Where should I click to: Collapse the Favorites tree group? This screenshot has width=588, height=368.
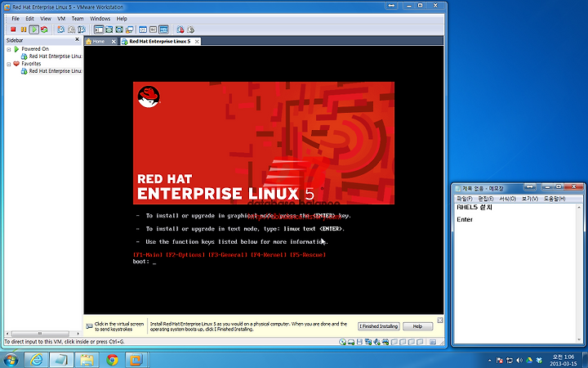[x=9, y=65]
